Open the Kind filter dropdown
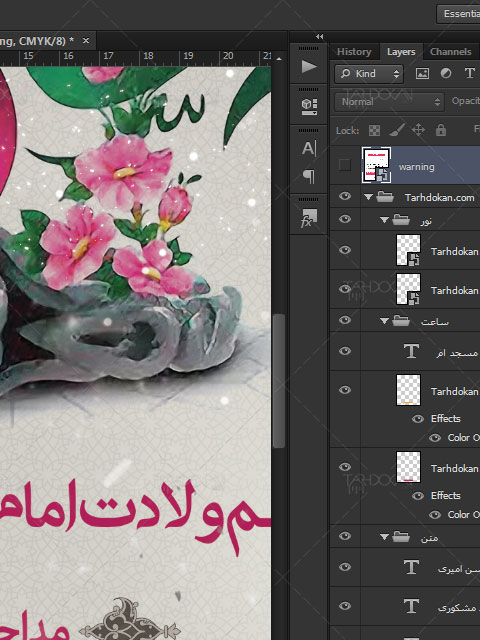480x640 pixels. point(369,73)
